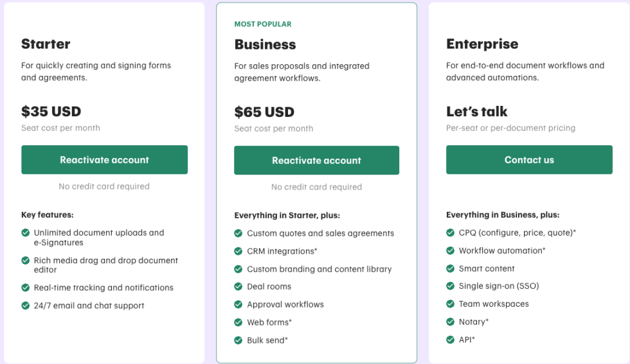Image resolution: width=630 pixels, height=364 pixels.
Task: Click checkmark icon beside Workflow automation
Action: (x=451, y=251)
